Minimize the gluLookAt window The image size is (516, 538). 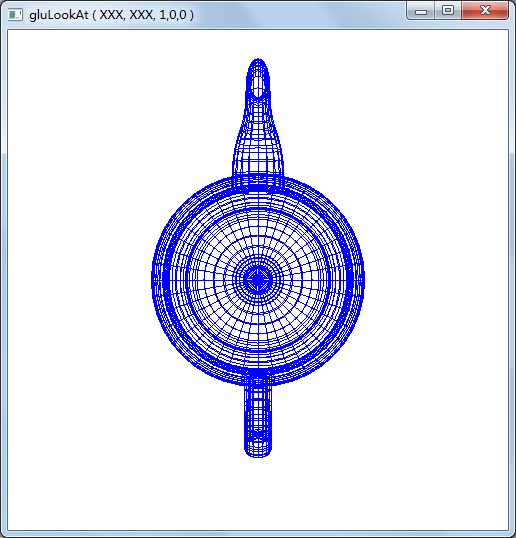point(421,11)
